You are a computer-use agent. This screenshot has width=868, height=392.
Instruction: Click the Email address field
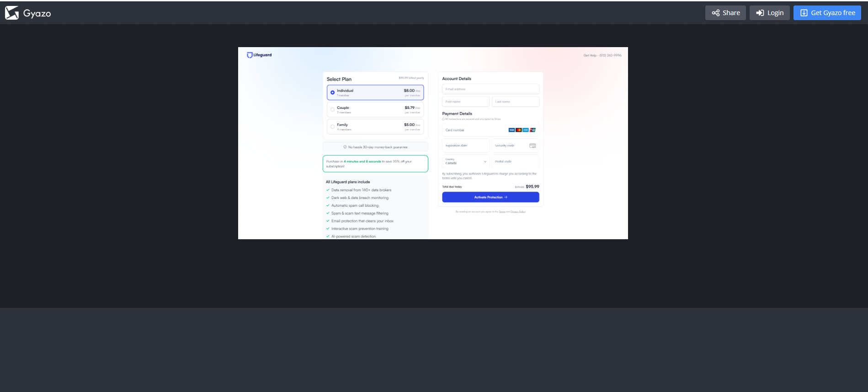point(490,89)
